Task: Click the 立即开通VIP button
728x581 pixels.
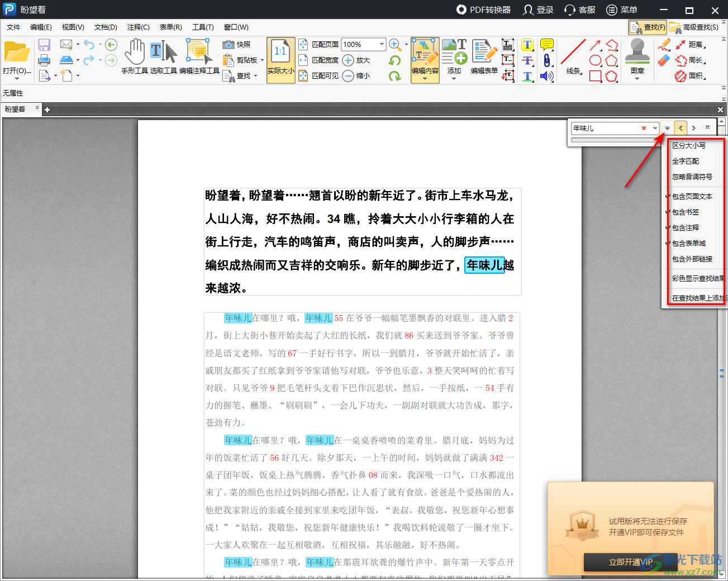Action: coord(630,562)
